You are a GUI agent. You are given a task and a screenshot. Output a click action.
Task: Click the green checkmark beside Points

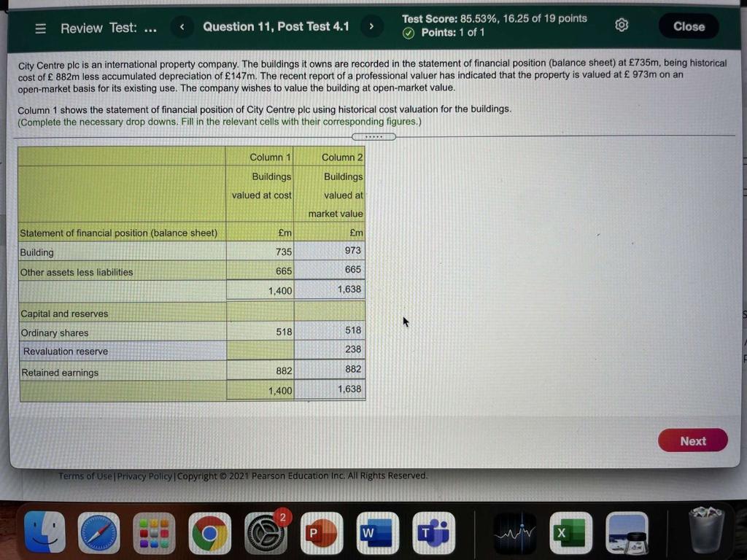409,33
